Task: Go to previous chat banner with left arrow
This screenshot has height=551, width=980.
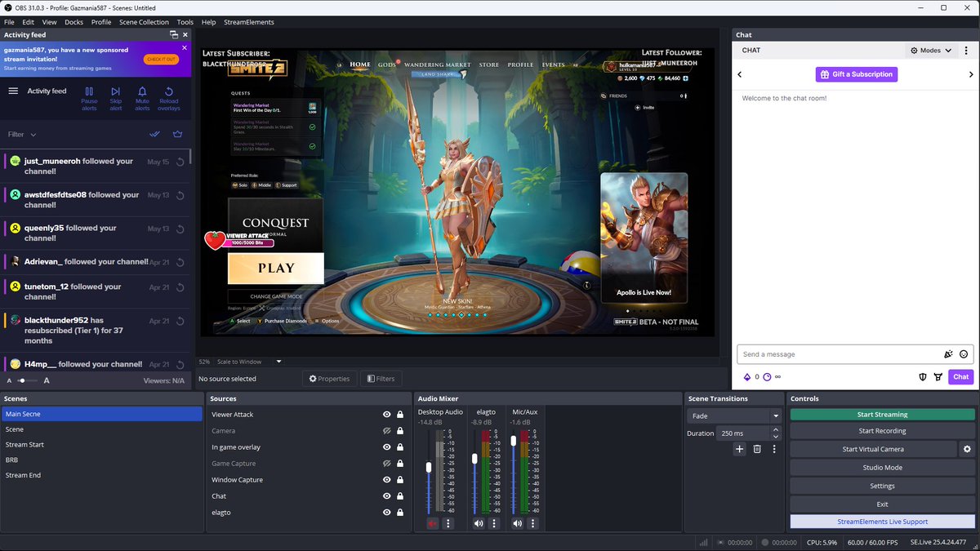Action: (x=739, y=74)
